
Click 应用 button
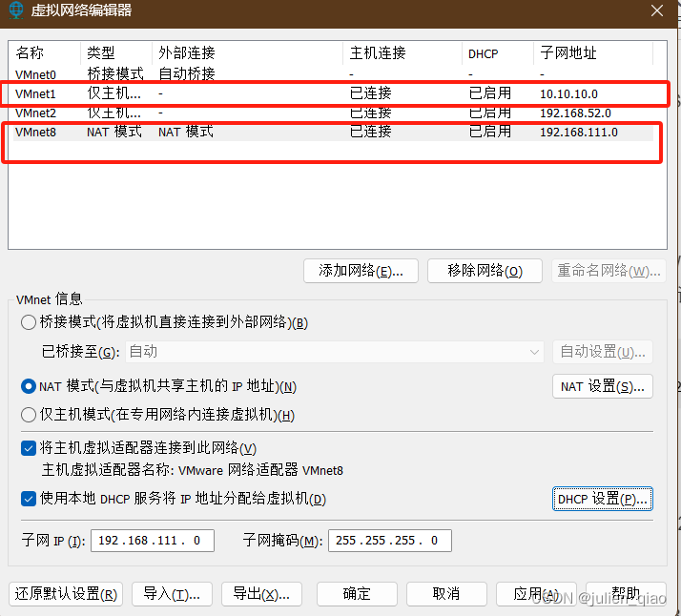tap(536, 594)
